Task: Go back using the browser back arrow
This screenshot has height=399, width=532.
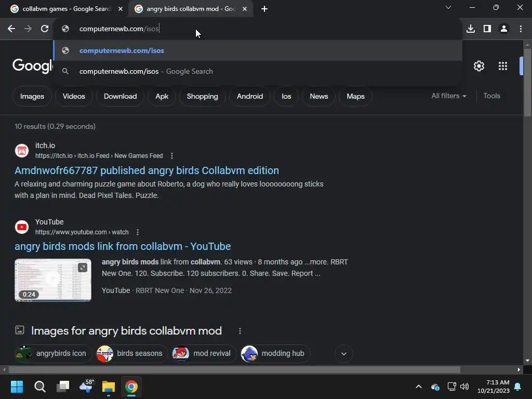Action: click(x=11, y=29)
